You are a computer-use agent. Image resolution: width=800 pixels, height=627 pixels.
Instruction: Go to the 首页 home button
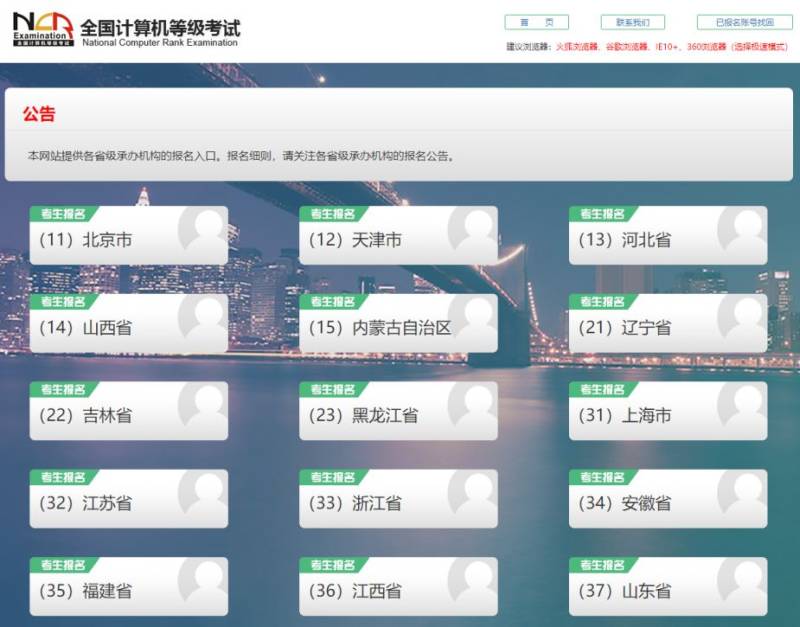pyautogui.click(x=536, y=22)
